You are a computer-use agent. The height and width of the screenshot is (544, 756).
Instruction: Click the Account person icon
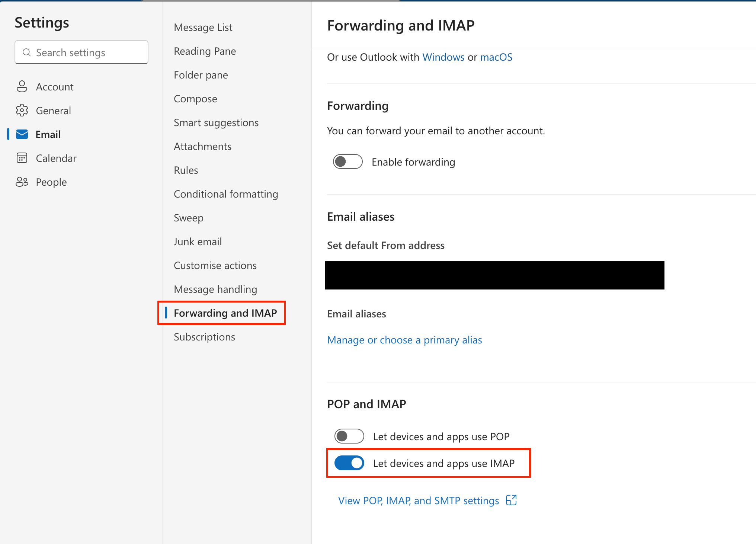point(22,87)
